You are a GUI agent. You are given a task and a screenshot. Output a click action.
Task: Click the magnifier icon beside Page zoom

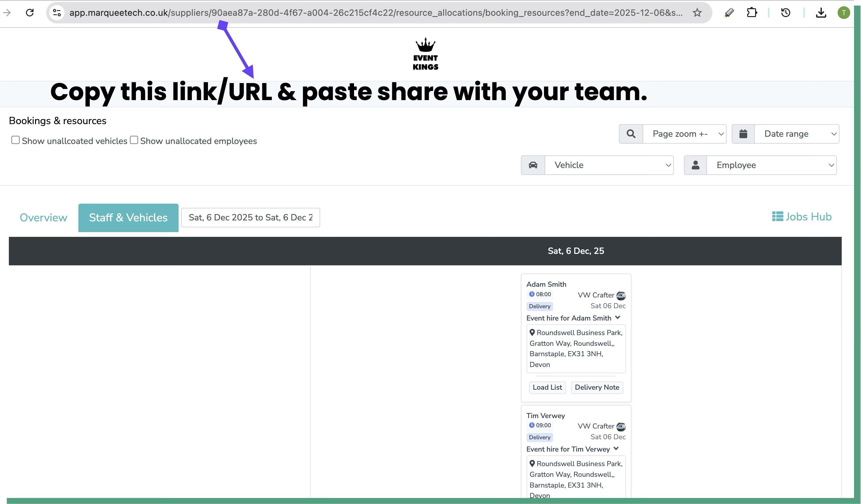tap(631, 134)
